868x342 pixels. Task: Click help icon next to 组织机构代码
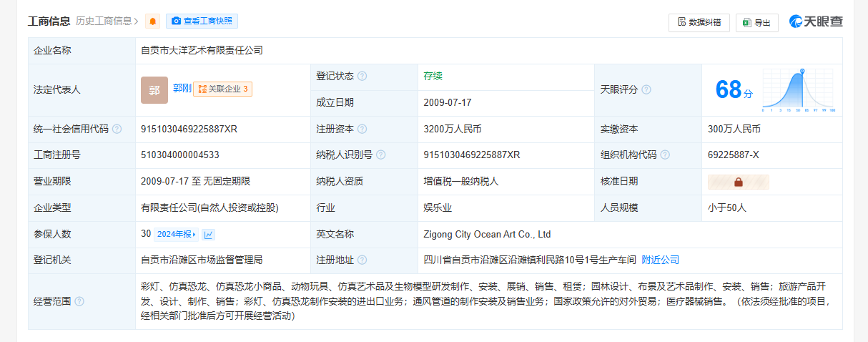pyautogui.click(x=665, y=155)
